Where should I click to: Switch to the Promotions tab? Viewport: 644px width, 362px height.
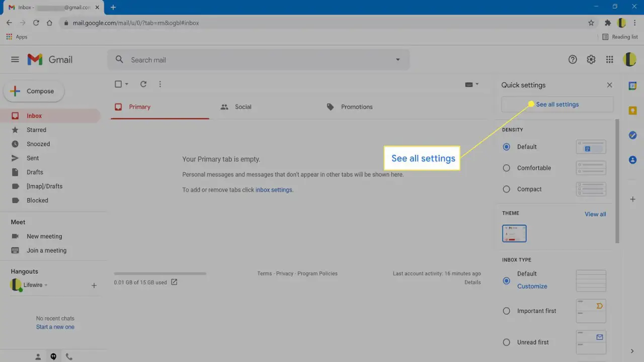click(371, 107)
